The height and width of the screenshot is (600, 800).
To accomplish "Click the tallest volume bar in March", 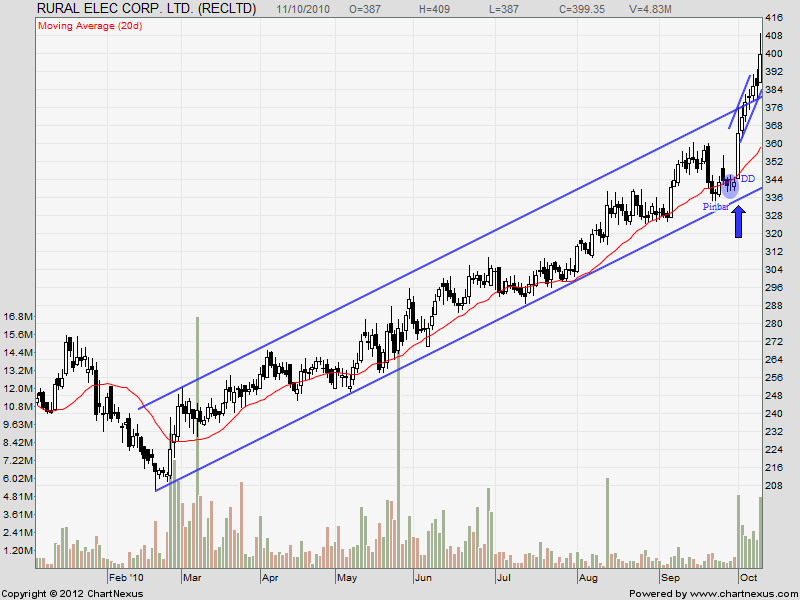I will click(x=197, y=442).
